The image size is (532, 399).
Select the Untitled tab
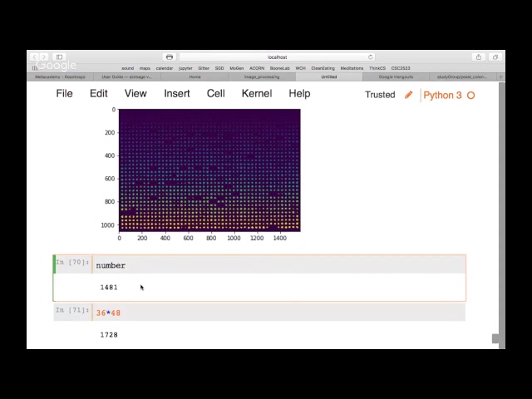329,77
